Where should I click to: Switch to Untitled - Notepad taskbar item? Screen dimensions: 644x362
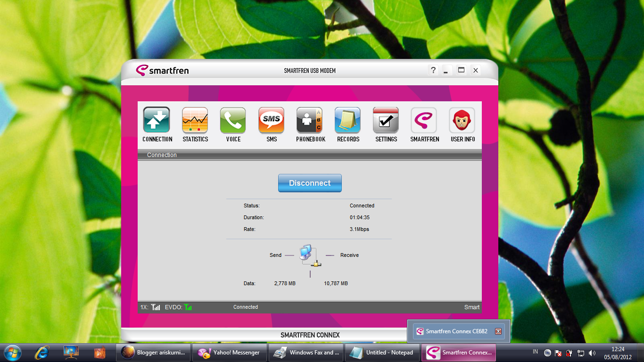tap(382, 352)
